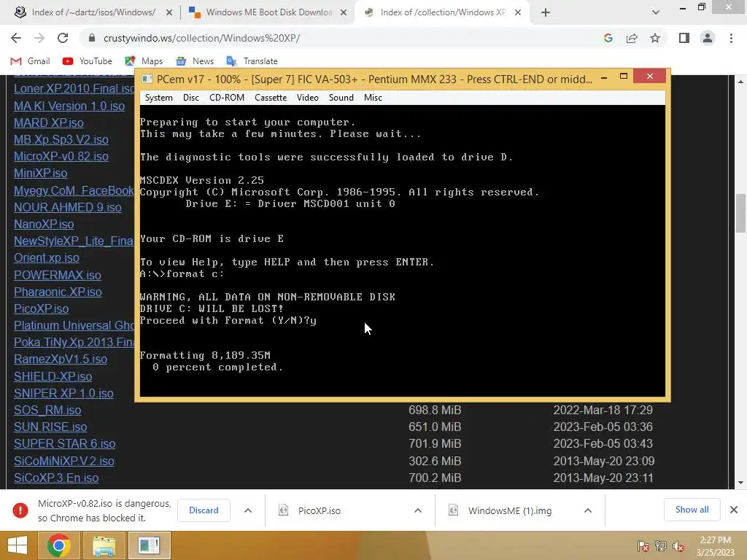Share this page via share icon
Screen dimensions: 747x560
pos(632,38)
